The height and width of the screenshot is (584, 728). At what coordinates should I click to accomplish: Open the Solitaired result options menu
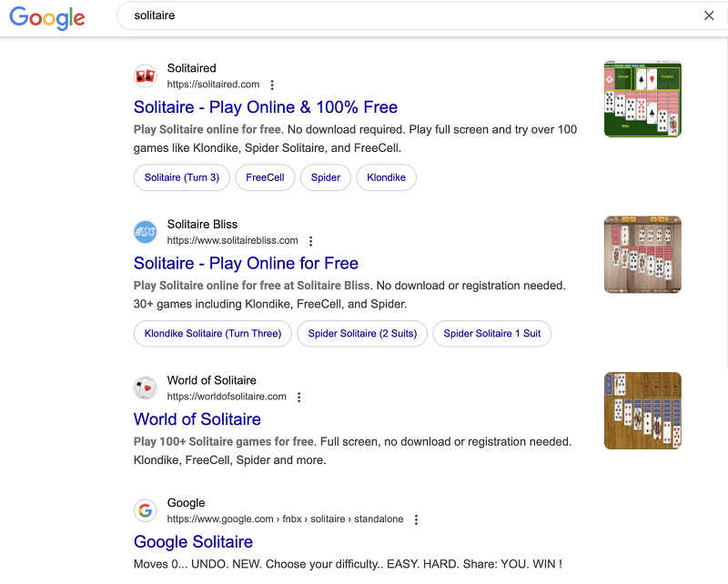(272, 85)
